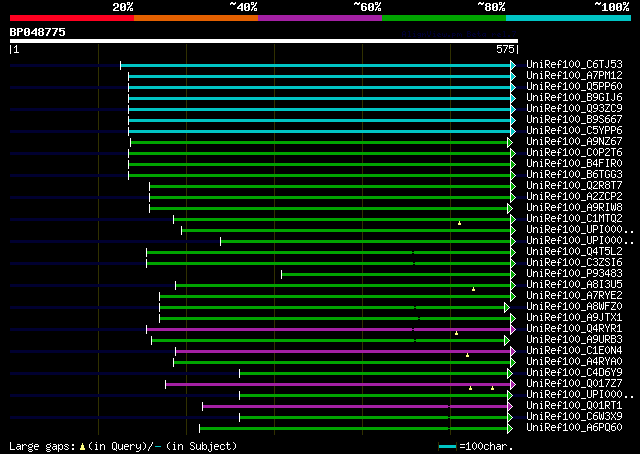Click the ~100% identity legend label
Viewport: 640px width, 454px height.
pyautogui.click(x=612, y=7)
